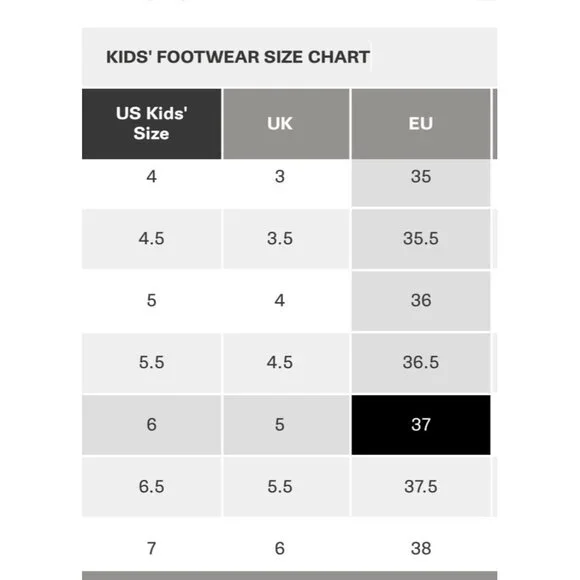Select the US Kids' Size column header
Image resolution: width=580 pixels, height=580 pixels.
(x=152, y=124)
